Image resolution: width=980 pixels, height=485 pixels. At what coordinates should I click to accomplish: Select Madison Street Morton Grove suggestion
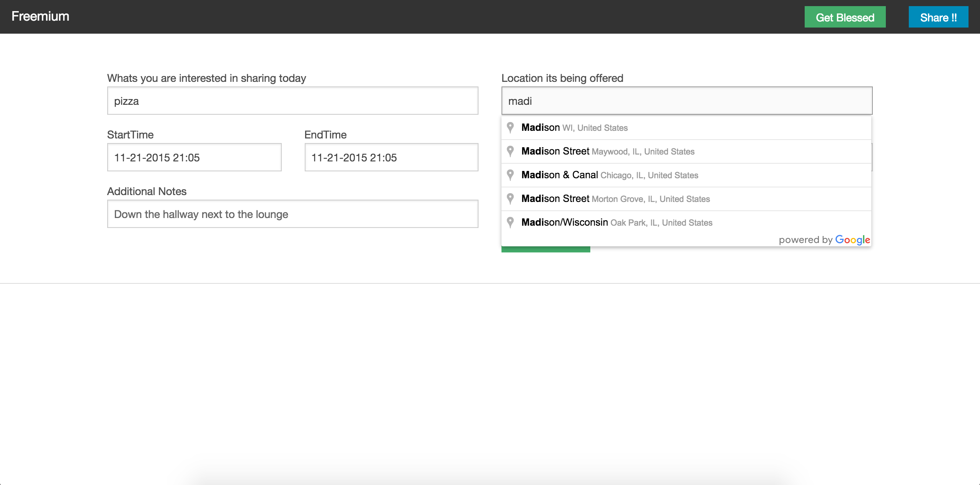tap(615, 199)
